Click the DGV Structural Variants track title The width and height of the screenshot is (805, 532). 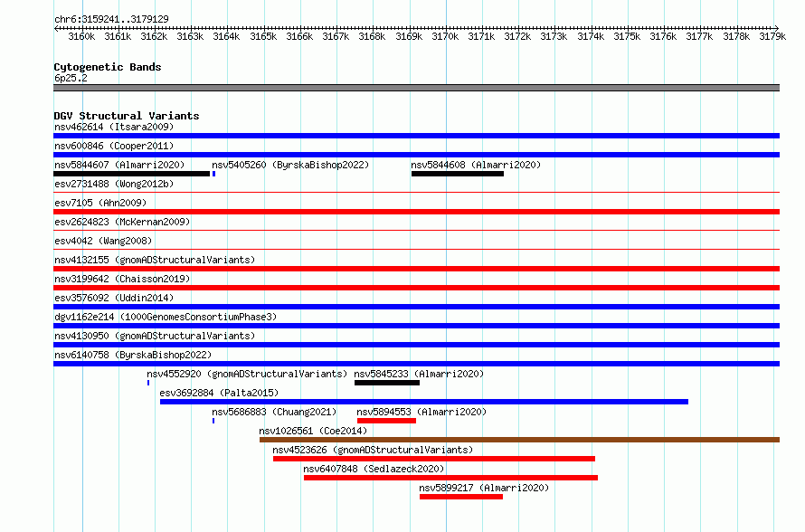click(127, 116)
